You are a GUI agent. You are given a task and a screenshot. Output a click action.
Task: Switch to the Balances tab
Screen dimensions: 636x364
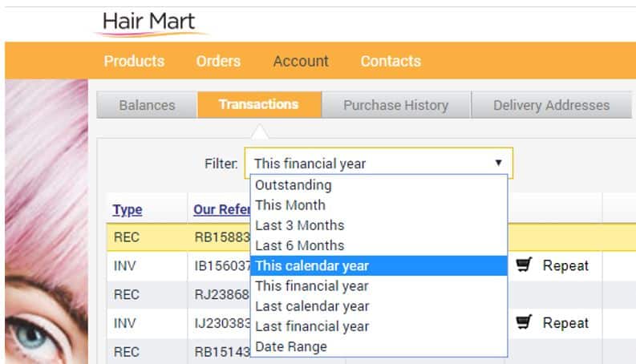pyautogui.click(x=147, y=105)
